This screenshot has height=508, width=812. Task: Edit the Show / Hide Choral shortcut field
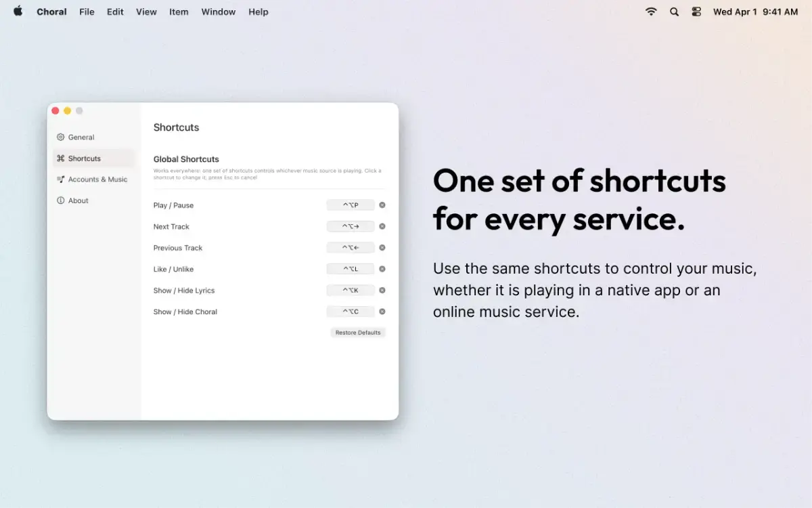tap(351, 312)
